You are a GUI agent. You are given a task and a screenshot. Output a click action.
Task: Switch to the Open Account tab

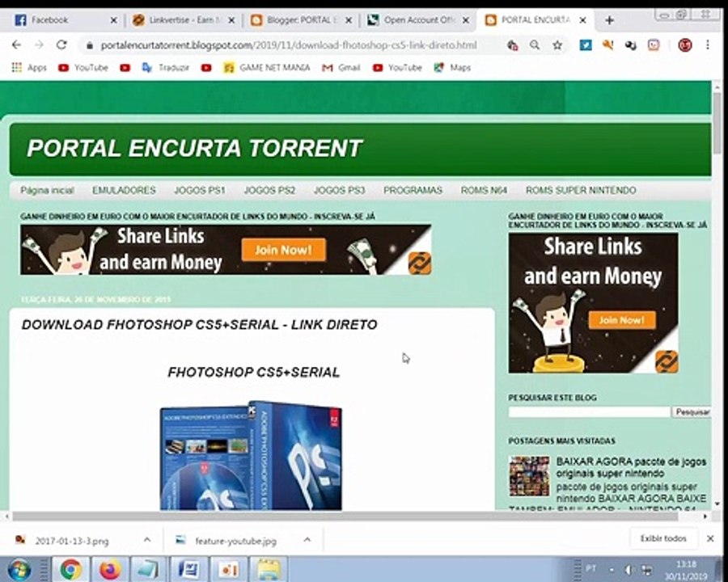tap(418, 20)
